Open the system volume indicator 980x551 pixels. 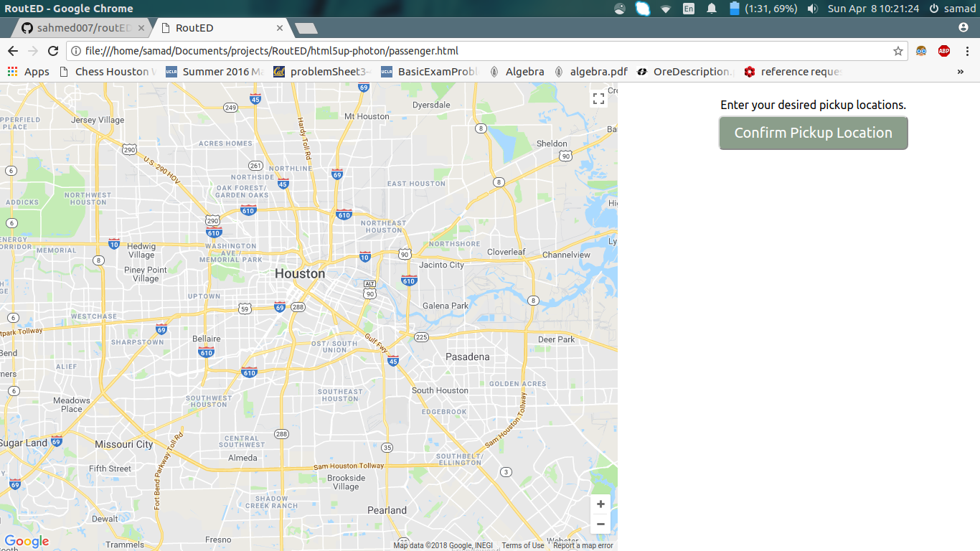812,9
